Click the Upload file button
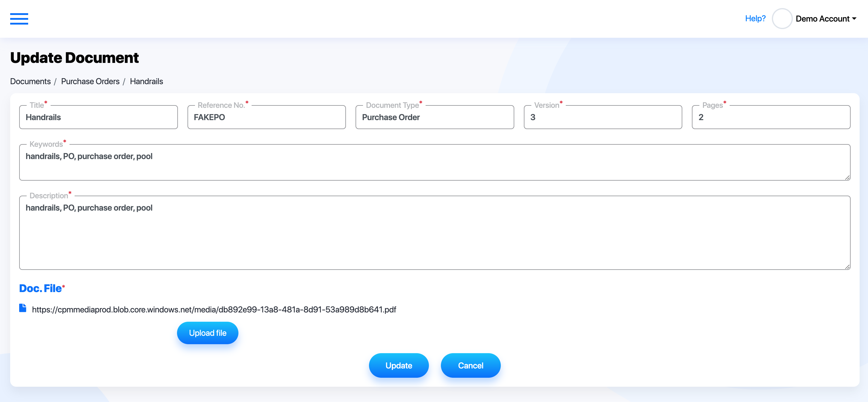868x402 pixels. [x=208, y=333]
